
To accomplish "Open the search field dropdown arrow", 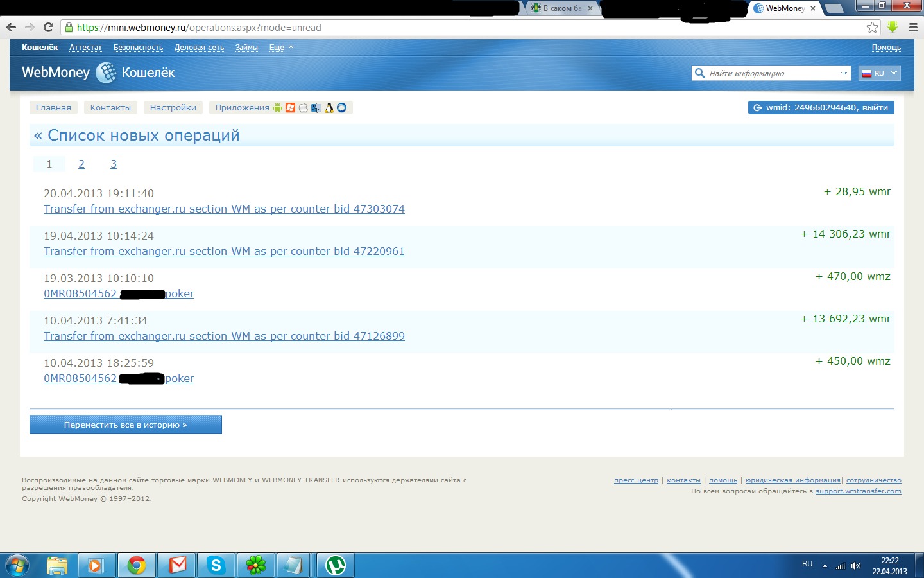I will (844, 73).
